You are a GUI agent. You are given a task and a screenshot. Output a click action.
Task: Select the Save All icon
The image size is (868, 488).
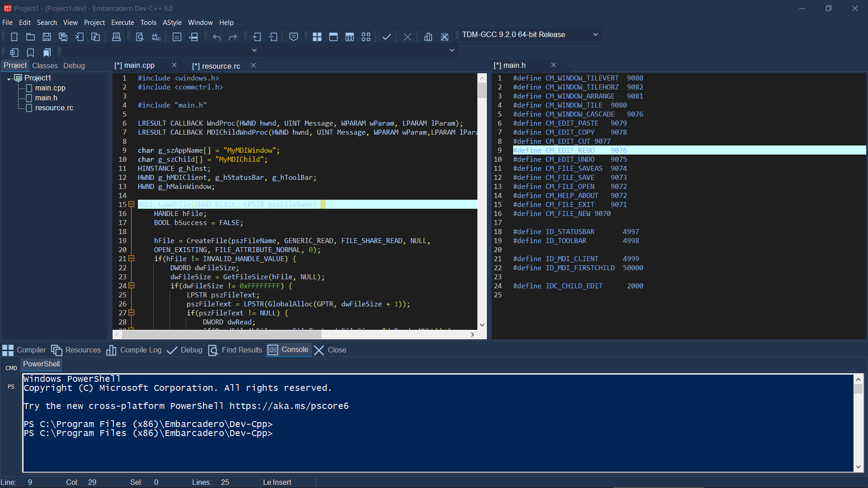coord(63,37)
